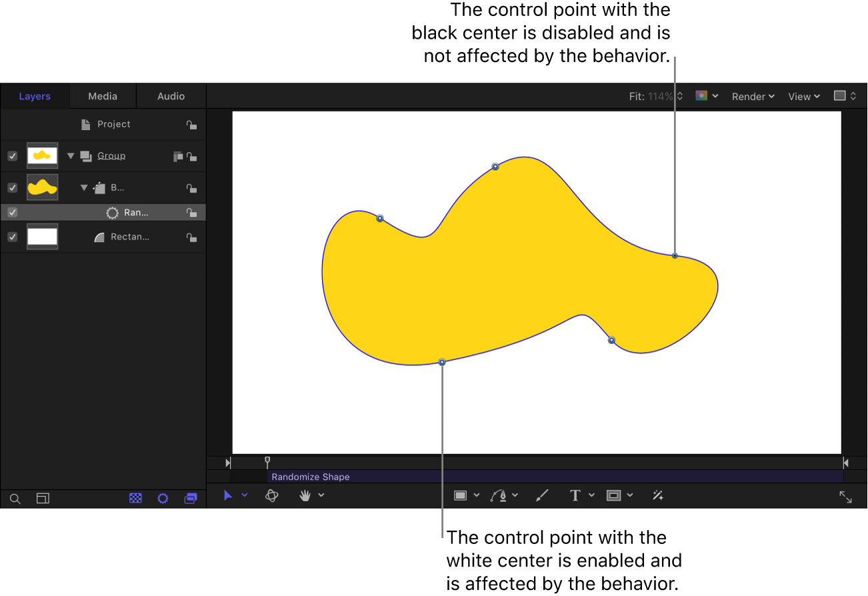Choose the Rectangle shape tool

[461, 495]
